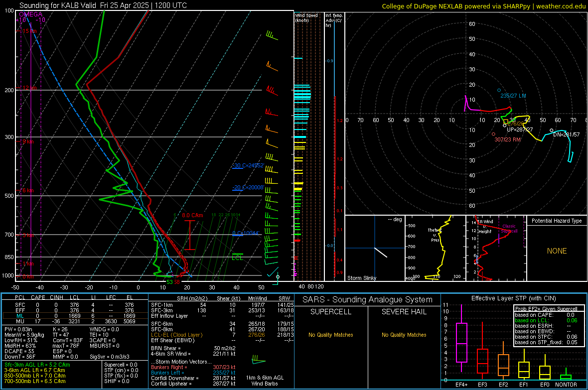Viewport: 588px width, 390px height.
Task: Click the 'Storm Slinky' panel label
Action: [361, 278]
